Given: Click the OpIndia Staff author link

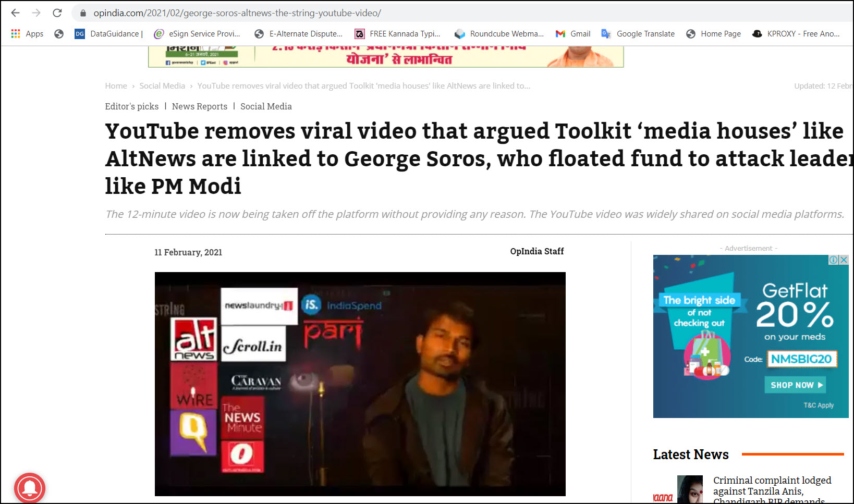Looking at the screenshot, I should [x=537, y=251].
